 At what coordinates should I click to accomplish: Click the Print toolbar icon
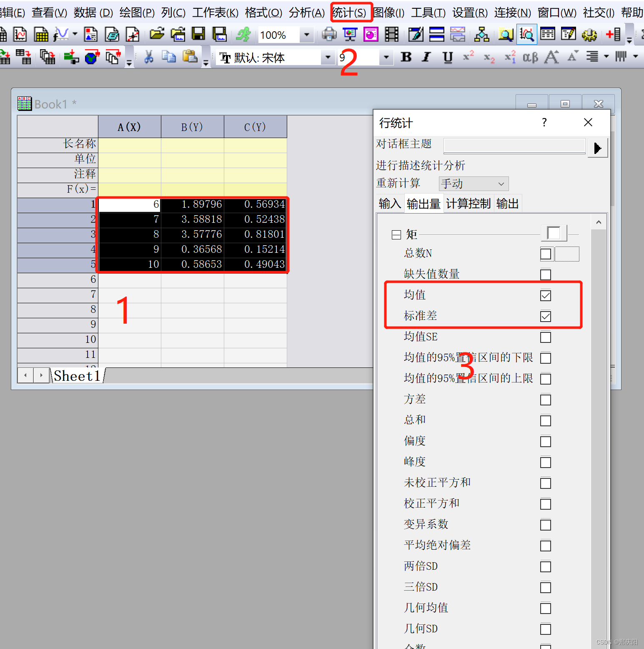coord(329,35)
